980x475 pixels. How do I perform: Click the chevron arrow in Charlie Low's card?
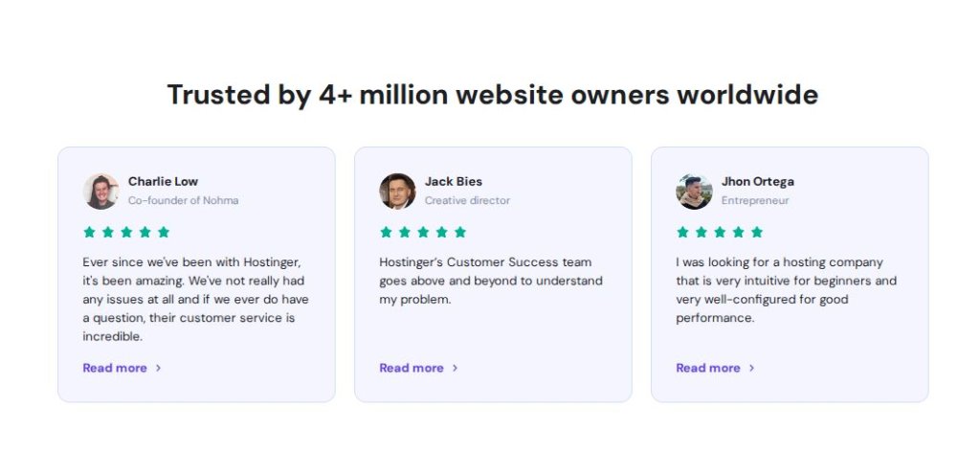159,368
